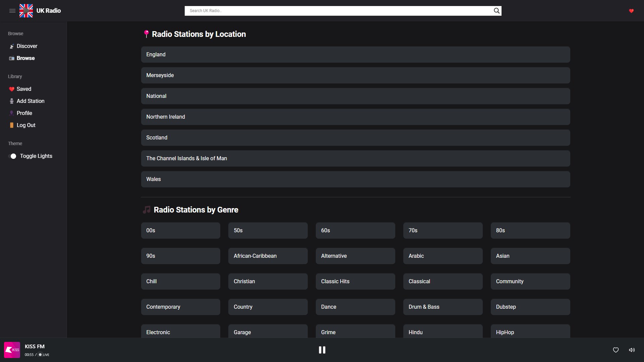Click the UK flag logo
644x362 pixels.
(x=26, y=11)
